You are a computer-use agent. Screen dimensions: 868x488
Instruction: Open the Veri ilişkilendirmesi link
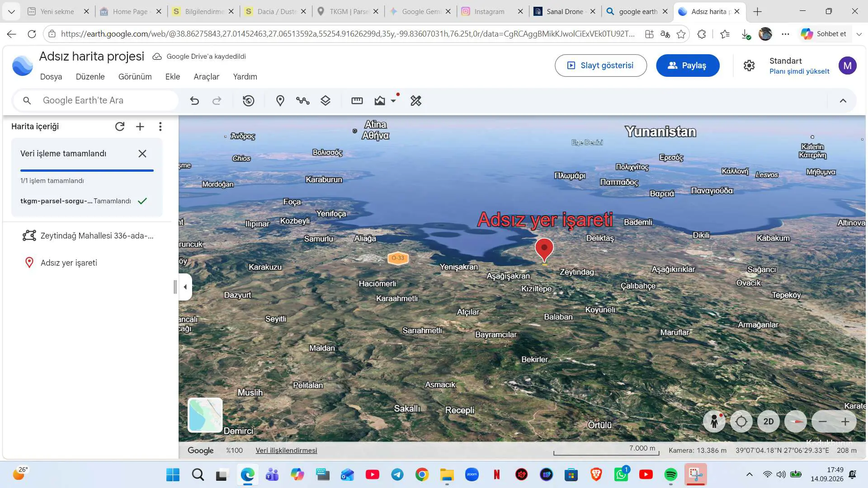pos(286,450)
